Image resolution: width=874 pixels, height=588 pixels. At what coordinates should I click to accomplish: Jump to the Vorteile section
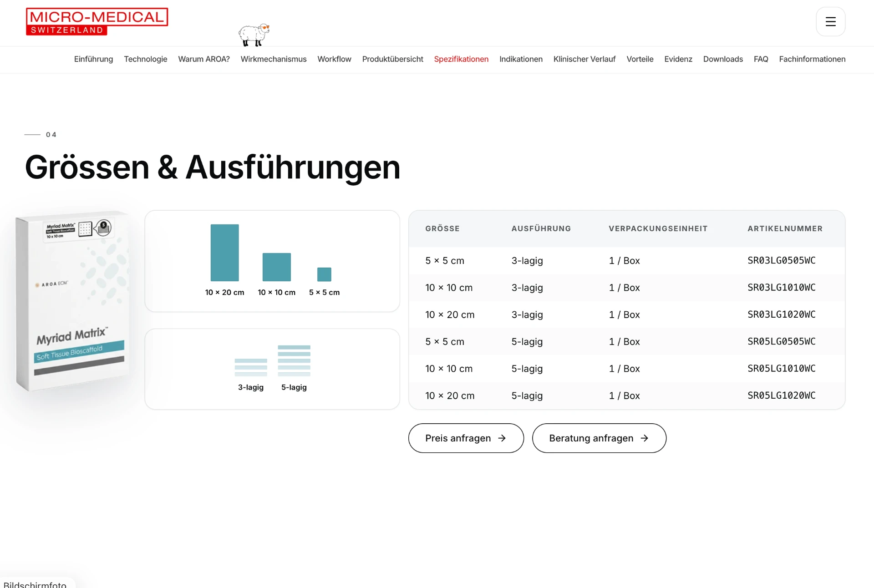coord(640,59)
